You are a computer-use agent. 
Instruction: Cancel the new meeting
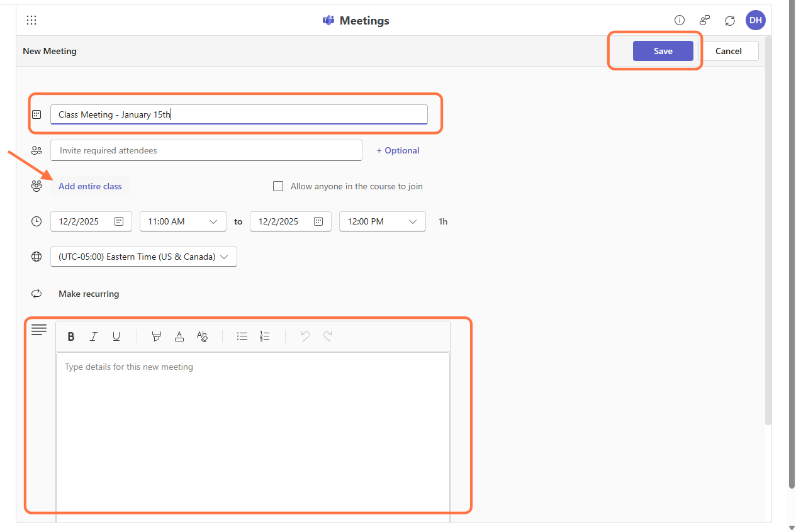coord(729,51)
